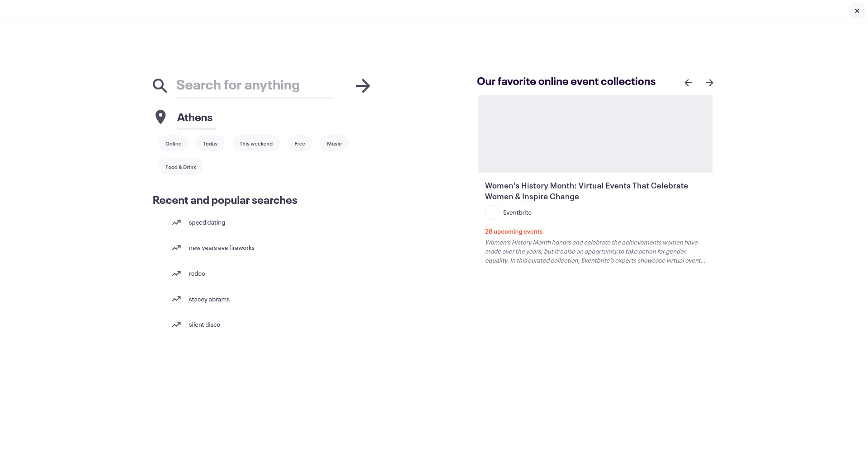This screenshot has height=470, width=868.
Task: Submit search with the arrow icon
Action: point(363,86)
